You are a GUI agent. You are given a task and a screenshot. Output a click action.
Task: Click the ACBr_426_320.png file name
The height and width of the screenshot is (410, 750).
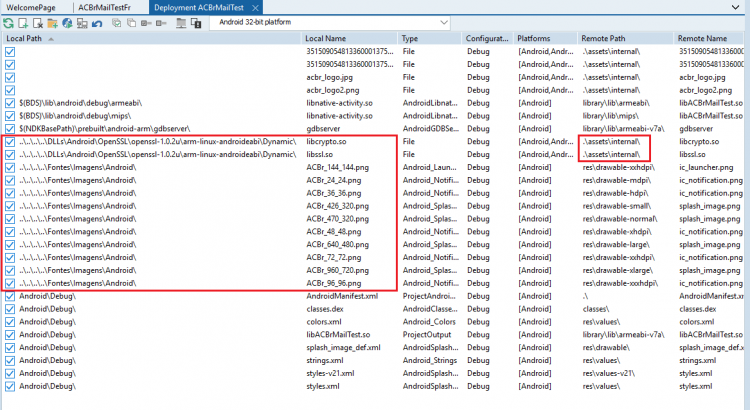337,206
